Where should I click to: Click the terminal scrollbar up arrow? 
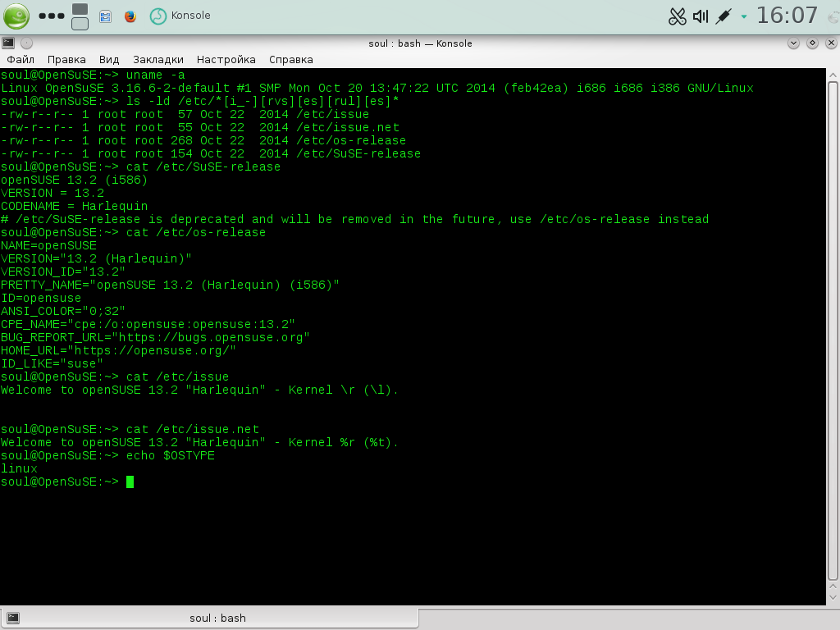click(833, 75)
